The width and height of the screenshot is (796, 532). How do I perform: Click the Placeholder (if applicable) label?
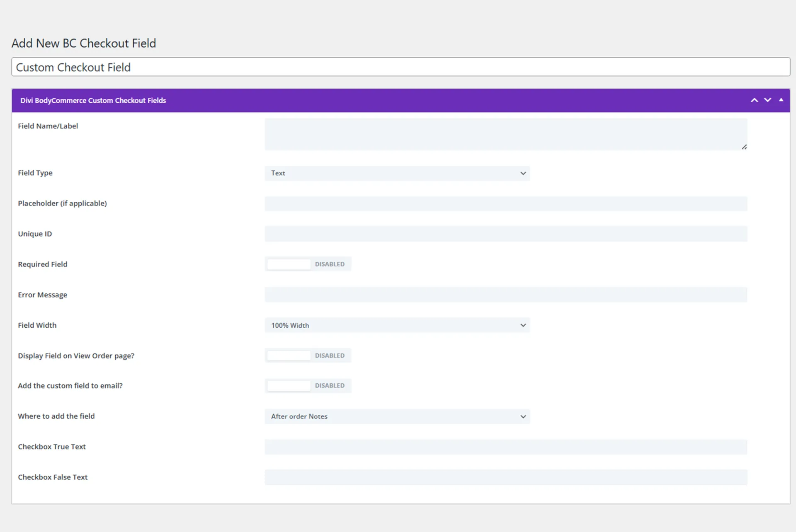tap(62, 203)
